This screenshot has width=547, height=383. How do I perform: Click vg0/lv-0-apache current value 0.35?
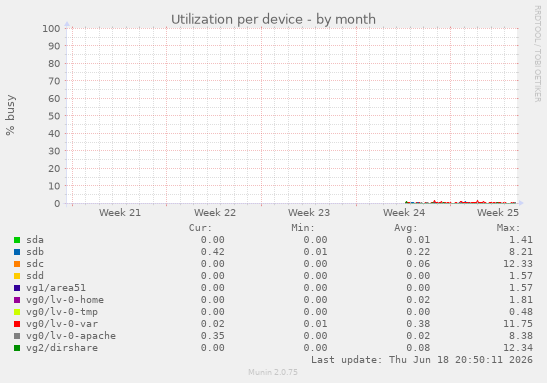coord(212,336)
